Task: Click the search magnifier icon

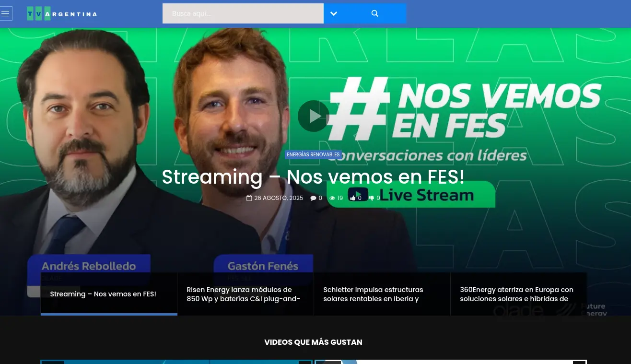Action: pos(375,13)
